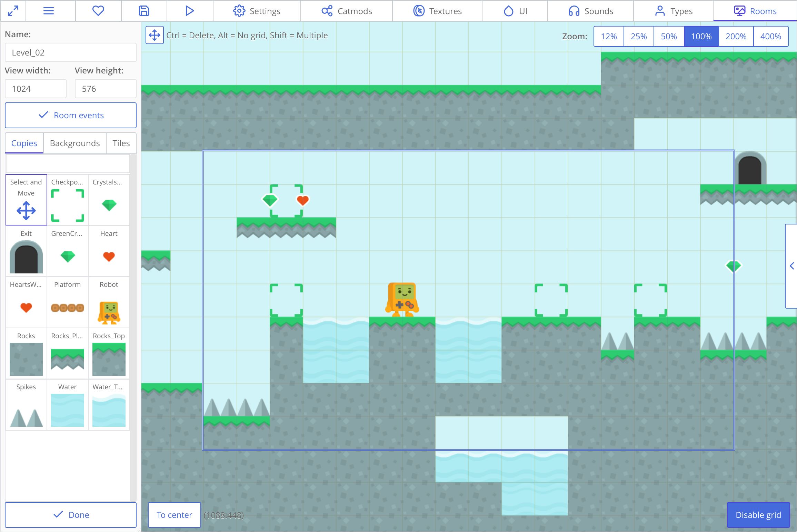Toggle fullscreen with the expand arrows icon
Screen dimensions: 797x532
coord(13,11)
